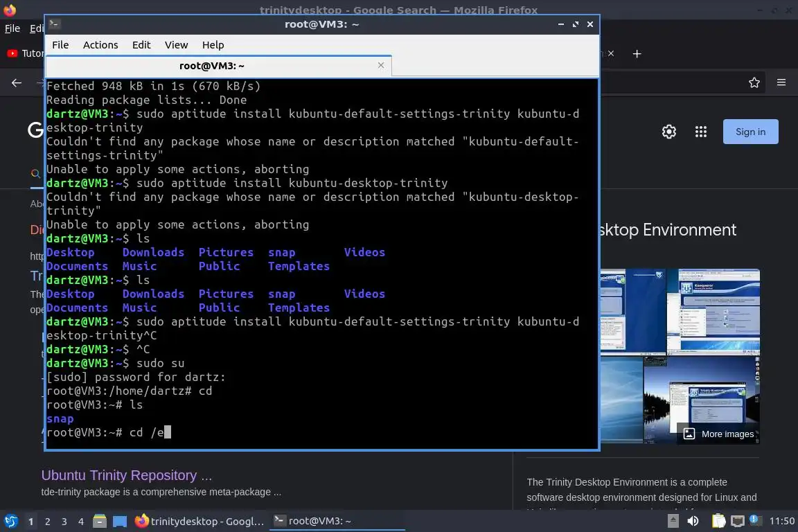Click the terminal icon in the title bar

(x=55, y=24)
